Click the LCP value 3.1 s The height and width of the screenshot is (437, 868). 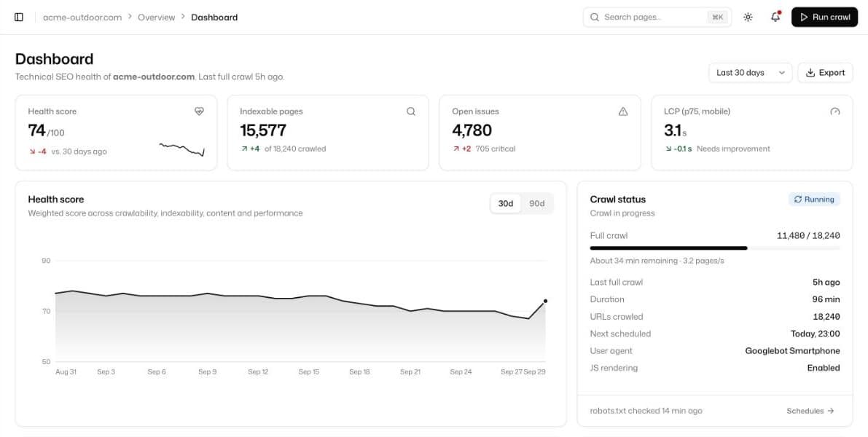[x=676, y=130]
